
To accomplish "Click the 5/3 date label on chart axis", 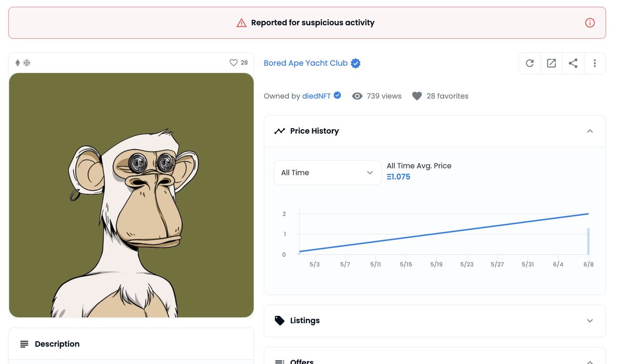I will point(315,264).
